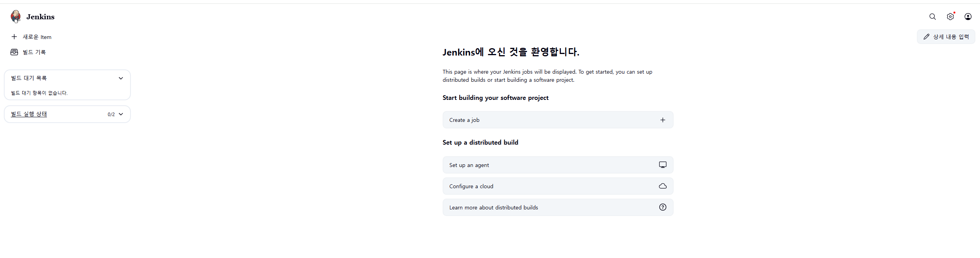Click the plus icon on Create a job
The height and width of the screenshot is (258, 980).
tap(662, 120)
